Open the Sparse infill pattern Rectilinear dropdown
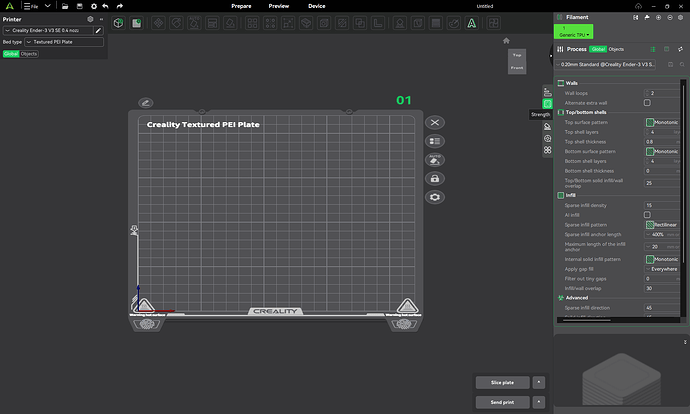The image size is (690, 414). (662, 225)
